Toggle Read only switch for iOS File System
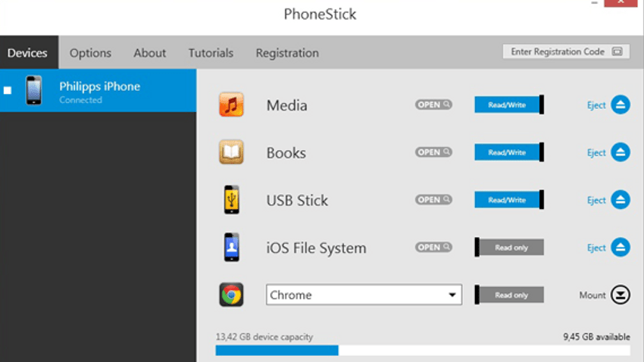This screenshot has width=644, height=362. point(509,248)
